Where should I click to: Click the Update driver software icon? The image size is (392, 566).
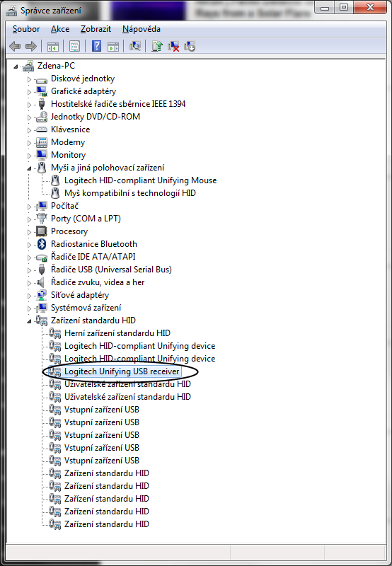[x=156, y=46]
